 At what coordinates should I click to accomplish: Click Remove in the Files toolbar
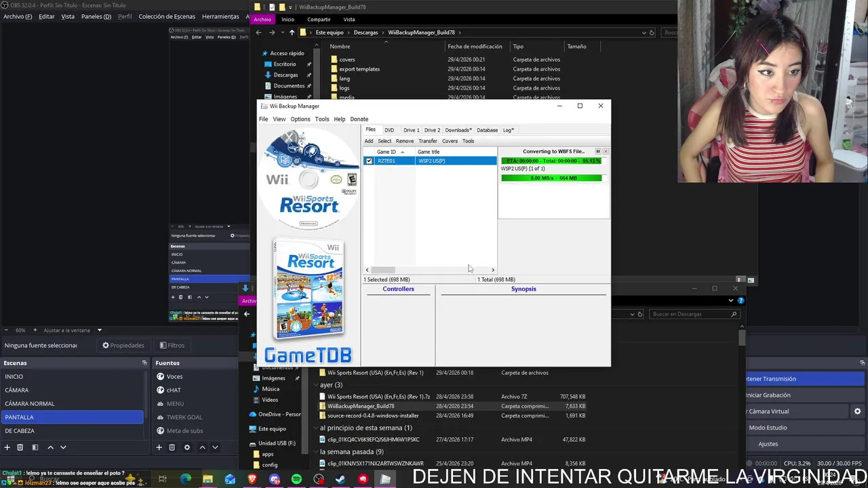(x=405, y=141)
